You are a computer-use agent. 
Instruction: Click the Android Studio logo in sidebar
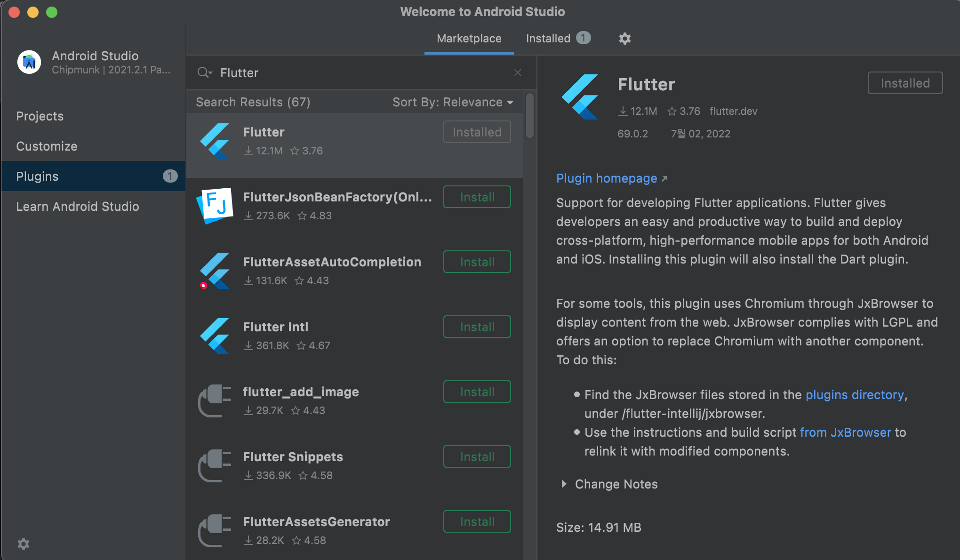pyautogui.click(x=29, y=62)
